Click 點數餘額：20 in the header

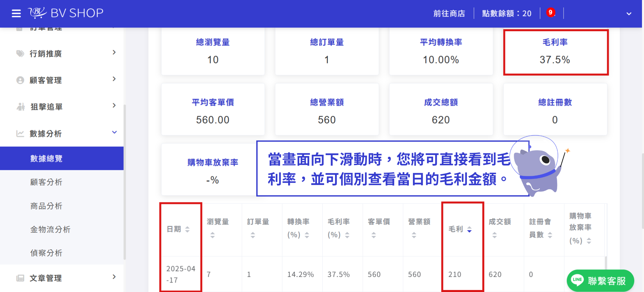point(506,13)
